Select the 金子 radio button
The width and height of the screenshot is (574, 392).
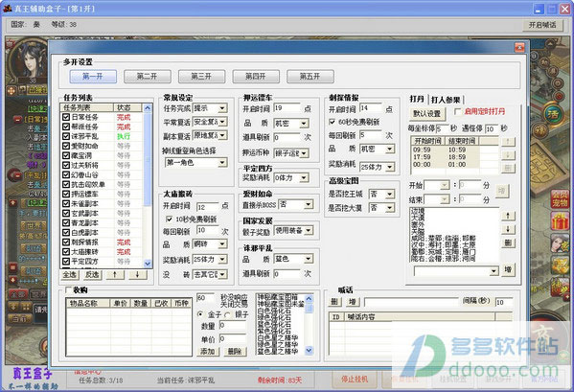click(x=200, y=314)
